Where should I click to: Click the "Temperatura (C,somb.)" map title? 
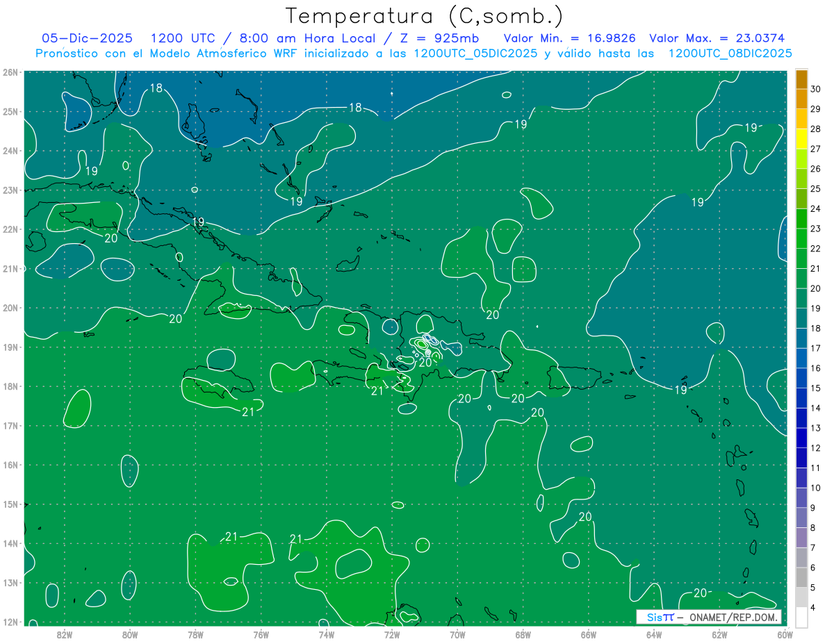pos(425,16)
